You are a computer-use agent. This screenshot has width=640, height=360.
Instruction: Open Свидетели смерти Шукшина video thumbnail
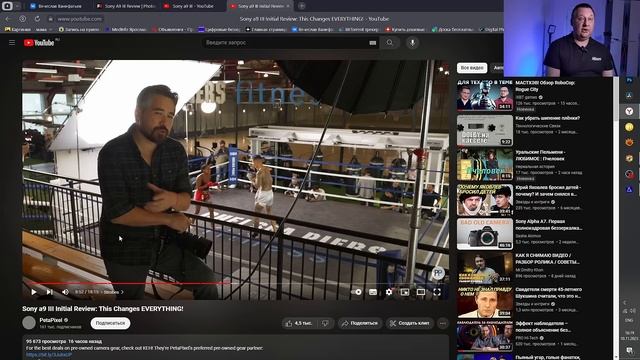coord(484,302)
